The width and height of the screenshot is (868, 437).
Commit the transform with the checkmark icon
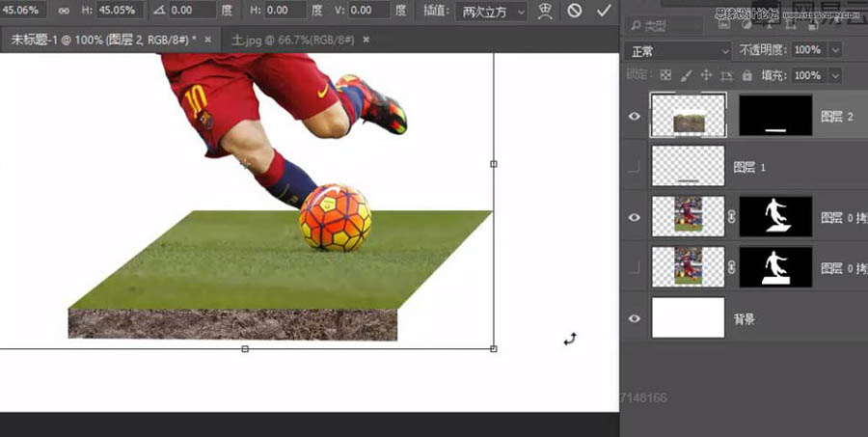click(604, 11)
